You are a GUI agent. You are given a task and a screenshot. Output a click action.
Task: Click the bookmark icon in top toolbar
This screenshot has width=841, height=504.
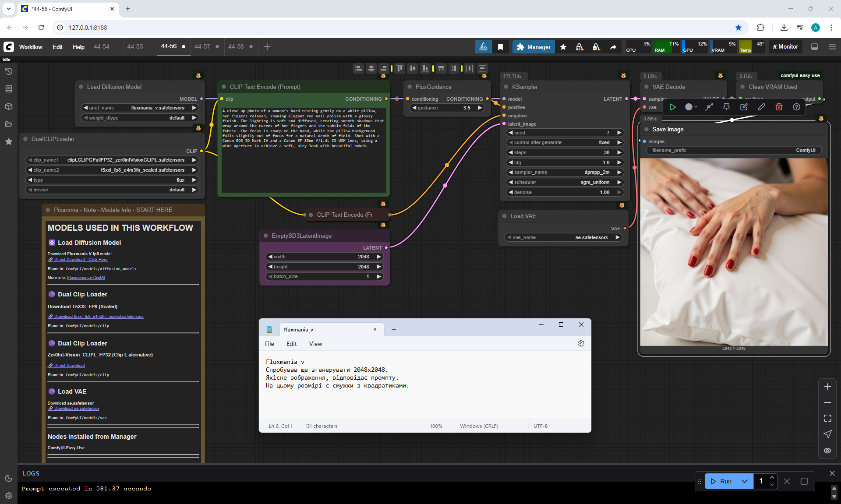coord(500,47)
